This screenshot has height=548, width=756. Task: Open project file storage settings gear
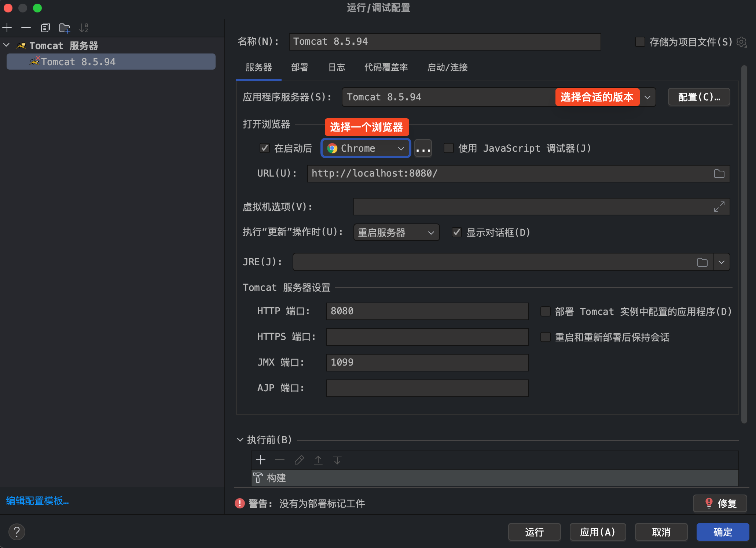coord(742,42)
